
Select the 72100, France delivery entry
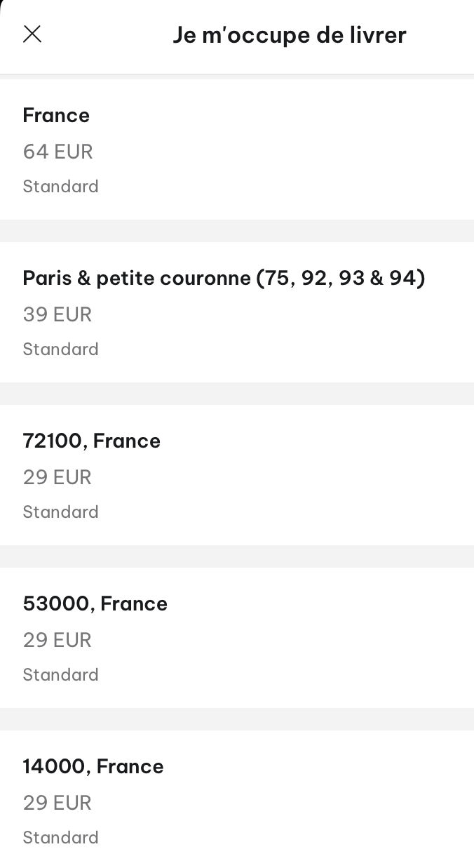(x=237, y=475)
